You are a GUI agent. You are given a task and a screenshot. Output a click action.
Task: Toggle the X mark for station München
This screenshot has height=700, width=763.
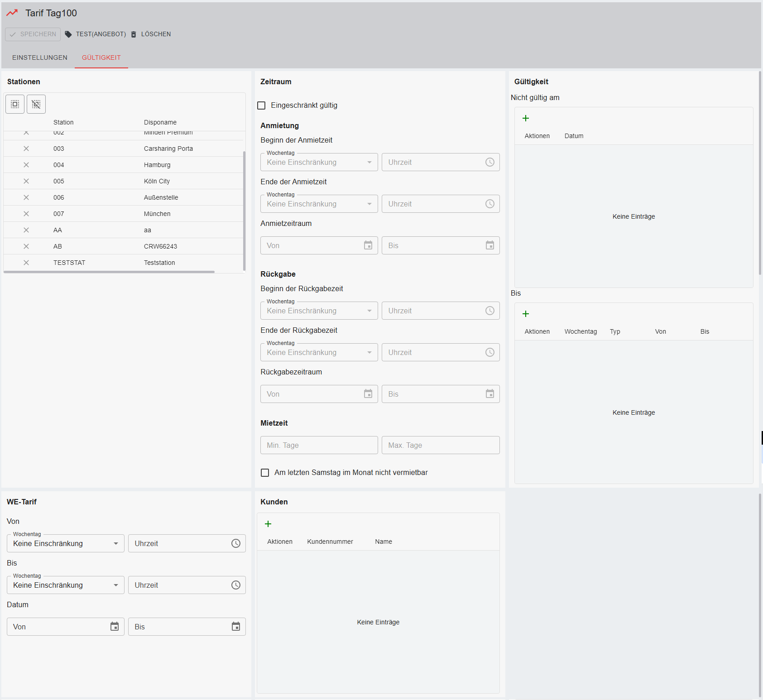26,214
